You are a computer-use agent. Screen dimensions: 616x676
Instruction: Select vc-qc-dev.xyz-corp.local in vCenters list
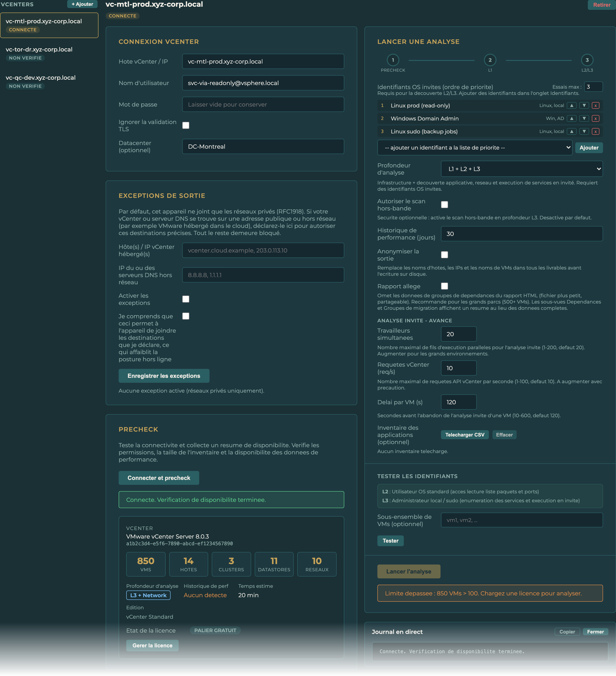pos(49,81)
